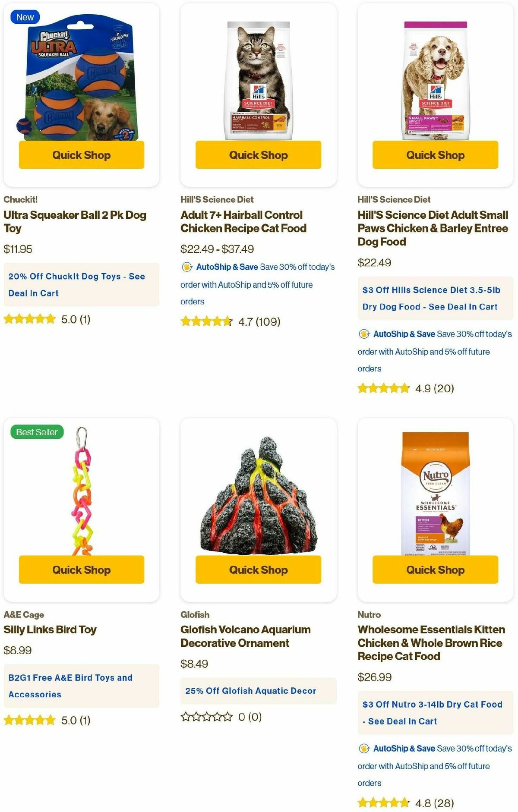Click star rating of Ultra Squeaker Ball
The width and height of the screenshot is (518, 812).
(30, 319)
